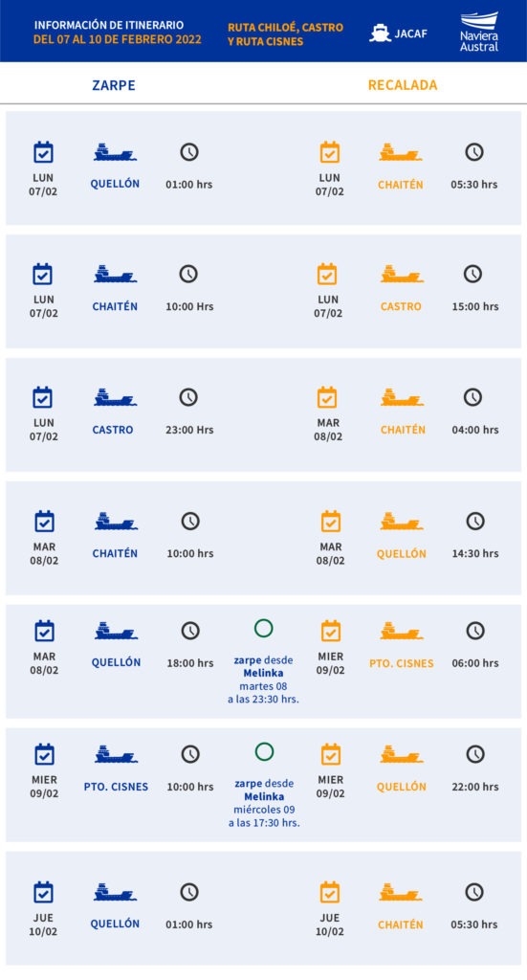
Task: Click the Naviera Austral logo
Action: coord(479,32)
